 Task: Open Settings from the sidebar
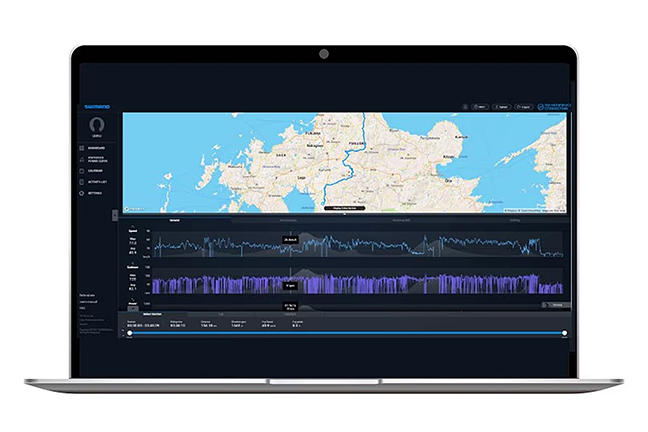click(91, 193)
